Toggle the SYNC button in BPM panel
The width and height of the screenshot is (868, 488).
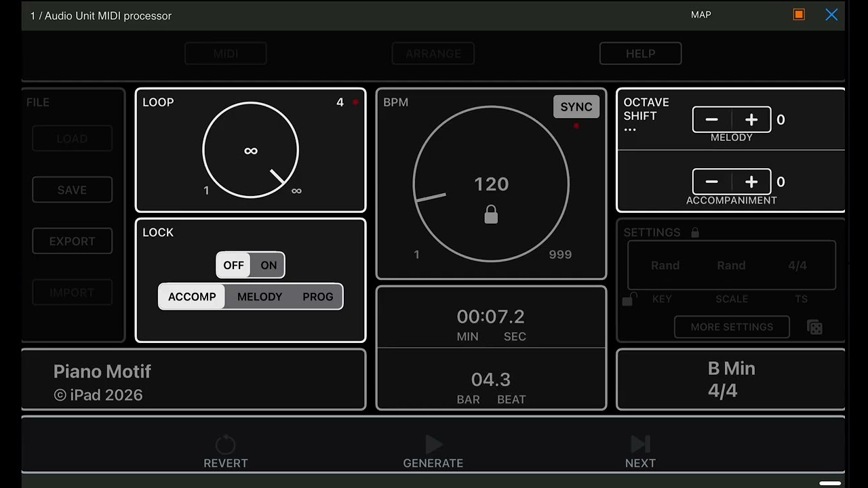pos(576,106)
